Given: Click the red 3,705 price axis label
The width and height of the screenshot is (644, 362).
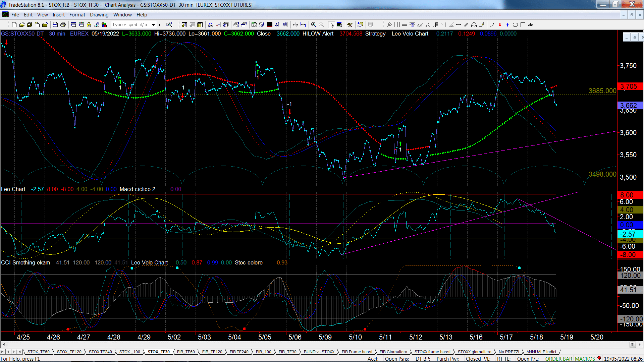Looking at the screenshot, I should tap(630, 86).
